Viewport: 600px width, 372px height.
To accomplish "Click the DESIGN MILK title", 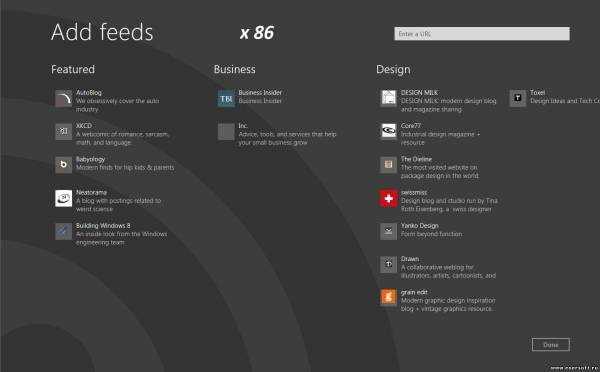I will (x=419, y=93).
